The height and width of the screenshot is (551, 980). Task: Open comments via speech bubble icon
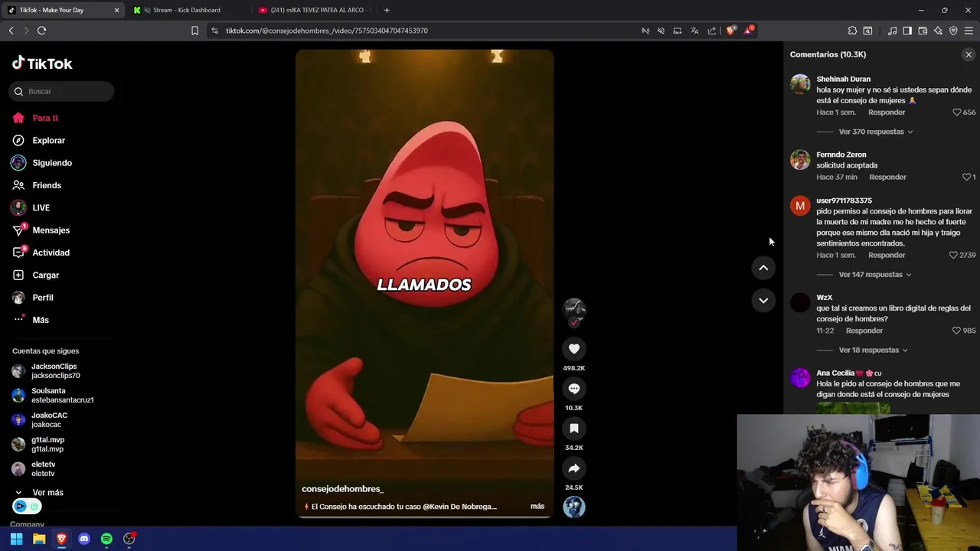[574, 389]
